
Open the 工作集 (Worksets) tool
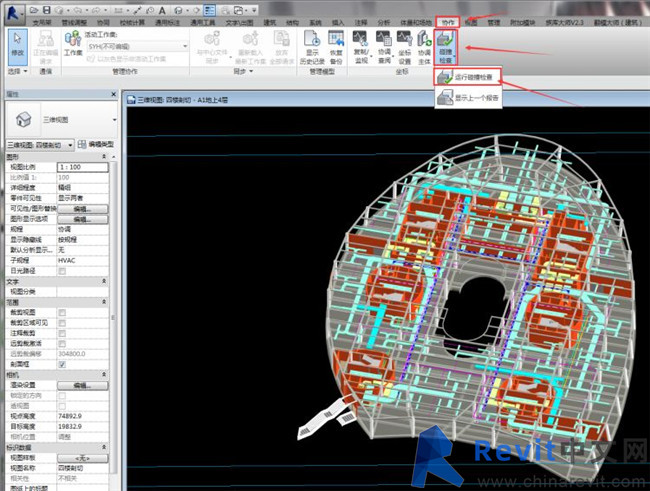(x=73, y=43)
